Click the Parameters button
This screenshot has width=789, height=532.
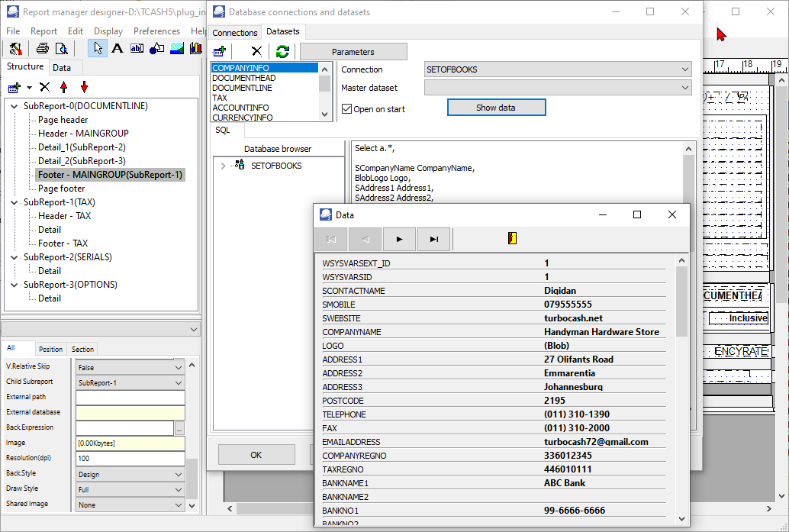353,52
